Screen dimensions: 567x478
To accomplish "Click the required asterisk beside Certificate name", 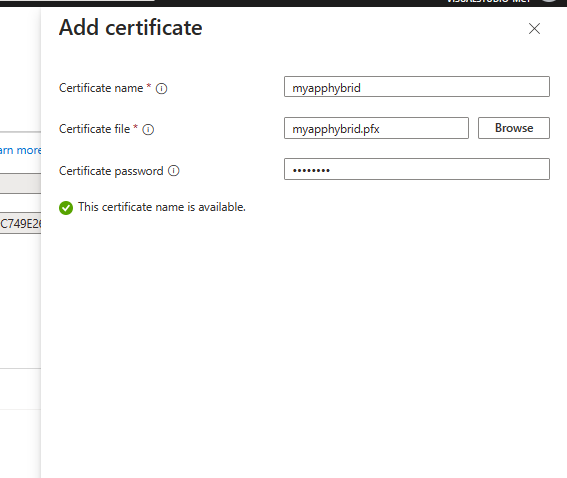I will click(148, 86).
